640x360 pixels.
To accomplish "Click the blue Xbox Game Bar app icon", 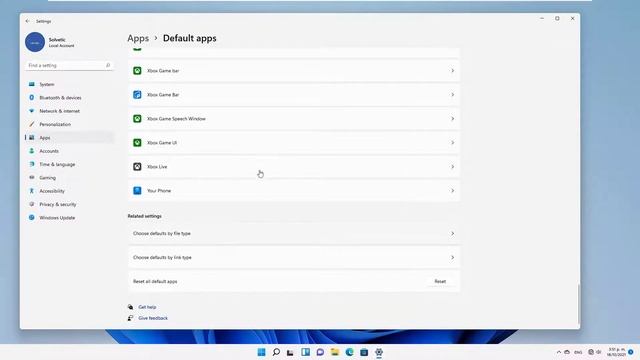I will click(137, 95).
